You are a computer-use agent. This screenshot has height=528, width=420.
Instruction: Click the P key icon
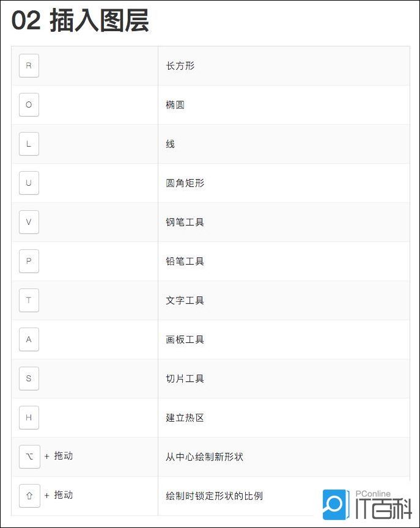(29, 261)
